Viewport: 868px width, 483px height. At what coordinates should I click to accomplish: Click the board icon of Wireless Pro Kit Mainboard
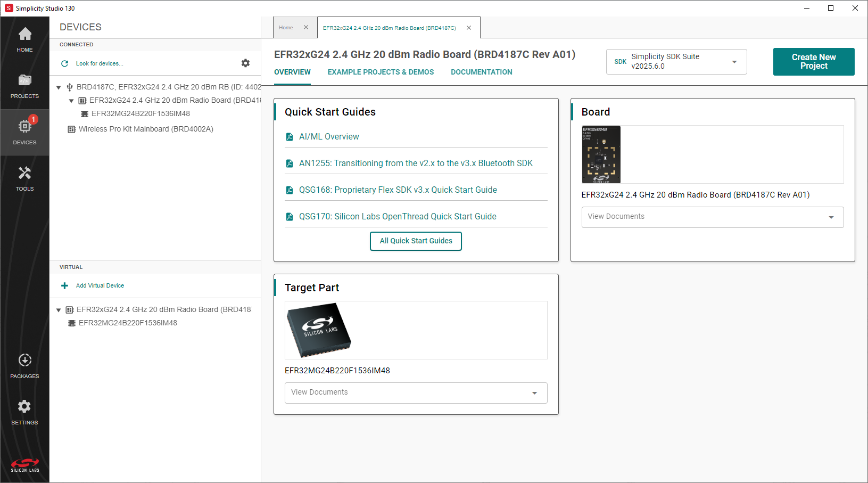click(71, 129)
